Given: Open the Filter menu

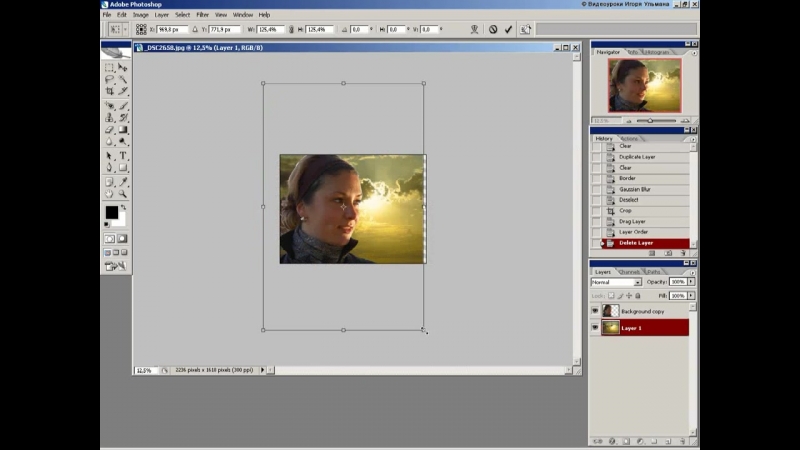Looking at the screenshot, I should click(x=203, y=15).
